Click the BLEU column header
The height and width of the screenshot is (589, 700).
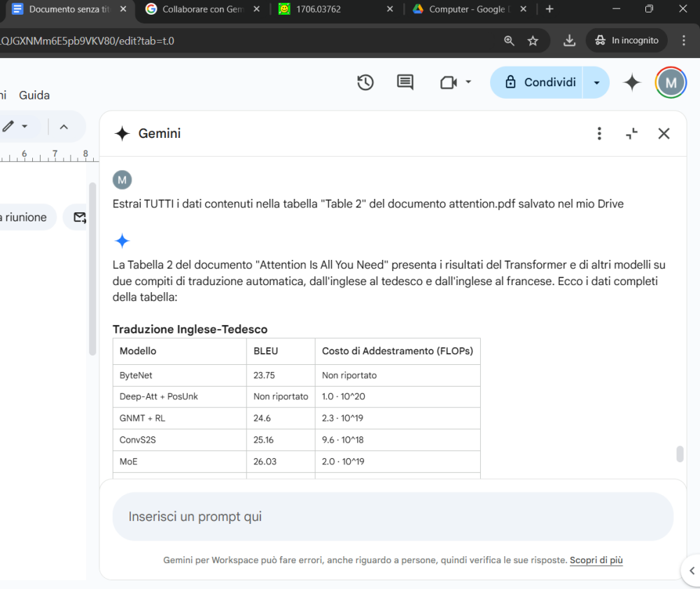[x=281, y=351]
